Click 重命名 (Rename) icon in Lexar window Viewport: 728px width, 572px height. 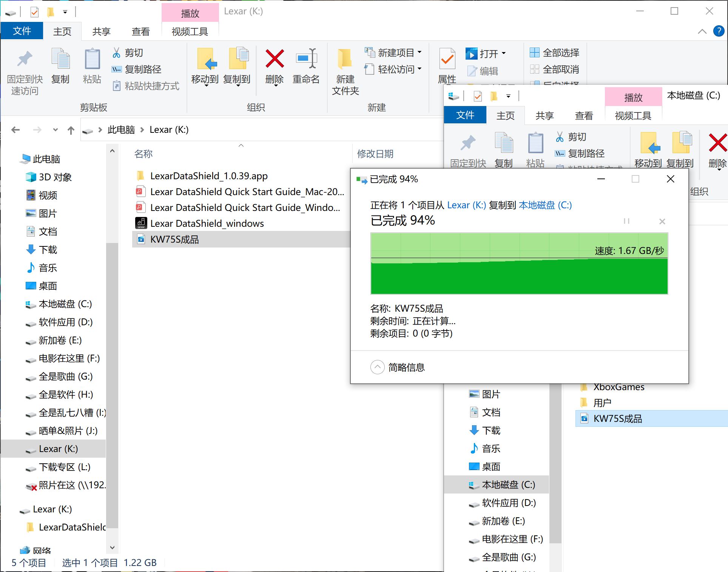click(306, 59)
